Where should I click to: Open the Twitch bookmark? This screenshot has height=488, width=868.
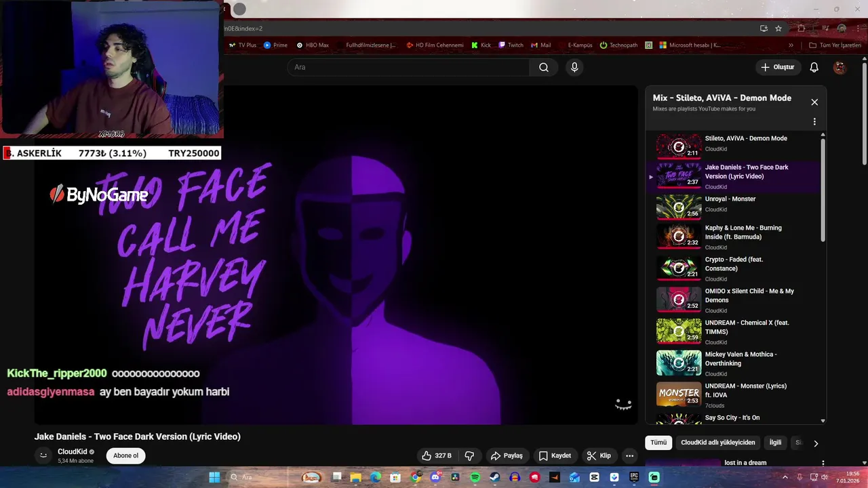(511, 45)
